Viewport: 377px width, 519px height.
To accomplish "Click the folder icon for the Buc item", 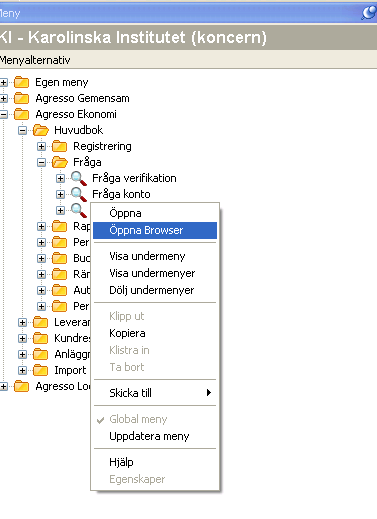I will (60, 258).
